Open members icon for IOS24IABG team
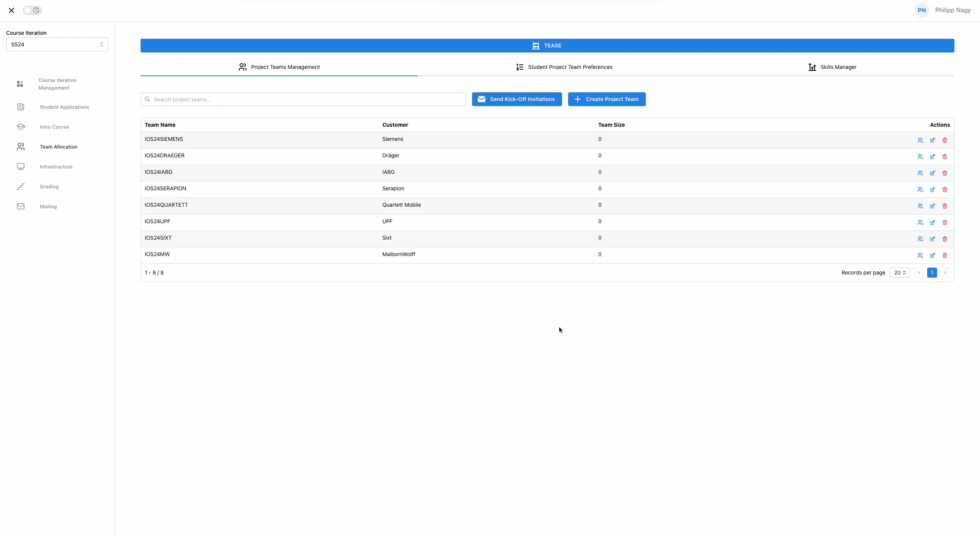The width and height of the screenshot is (980, 536). coord(920,173)
